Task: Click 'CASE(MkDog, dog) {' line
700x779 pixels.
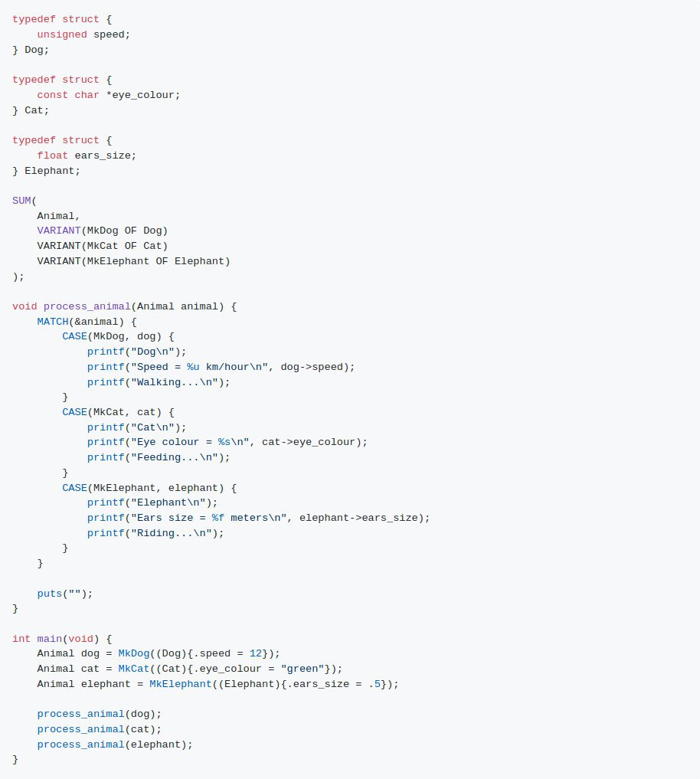Action: pyautogui.click(x=118, y=337)
